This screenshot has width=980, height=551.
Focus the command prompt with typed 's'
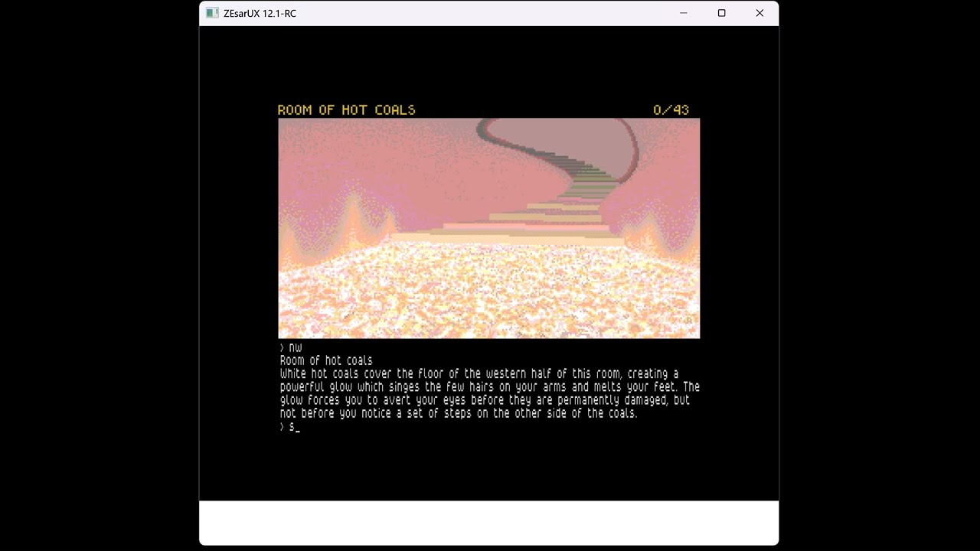[x=293, y=427]
